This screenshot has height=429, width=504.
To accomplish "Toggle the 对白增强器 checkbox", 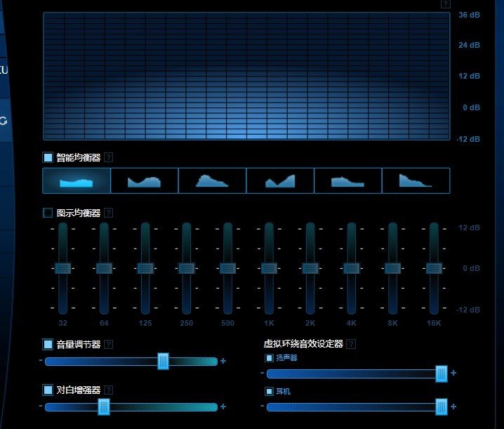I will coord(48,390).
